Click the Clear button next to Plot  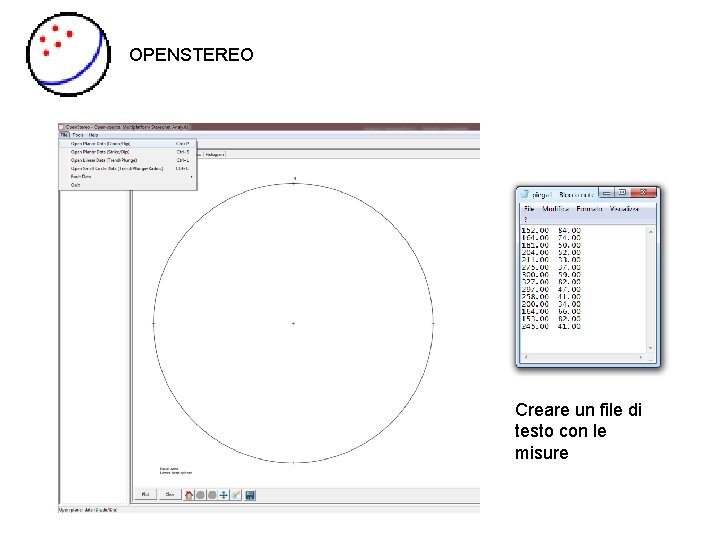click(x=170, y=495)
